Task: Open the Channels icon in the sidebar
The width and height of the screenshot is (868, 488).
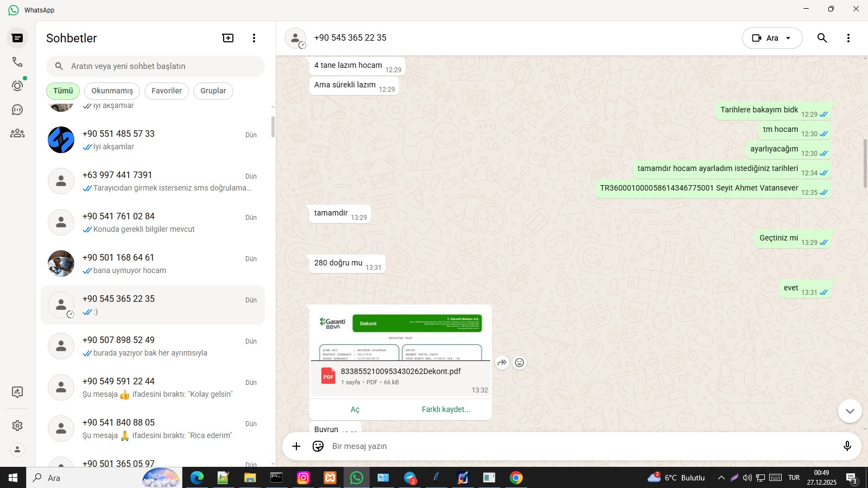Action: (x=17, y=110)
